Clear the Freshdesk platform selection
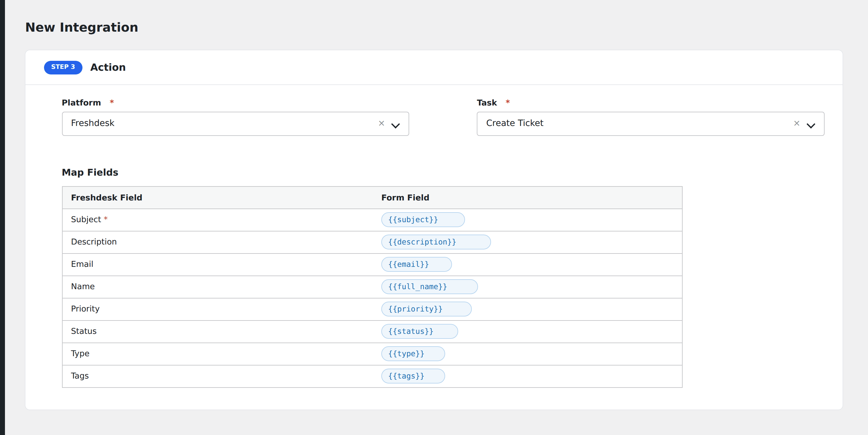Screen dimensions: 868x435 tap(381, 123)
